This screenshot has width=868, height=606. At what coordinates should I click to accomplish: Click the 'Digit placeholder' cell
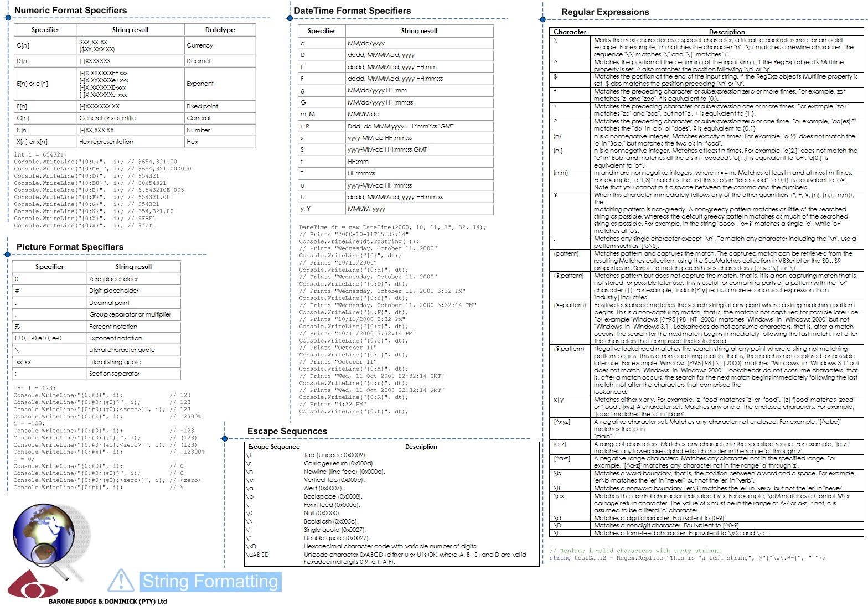pos(133,291)
